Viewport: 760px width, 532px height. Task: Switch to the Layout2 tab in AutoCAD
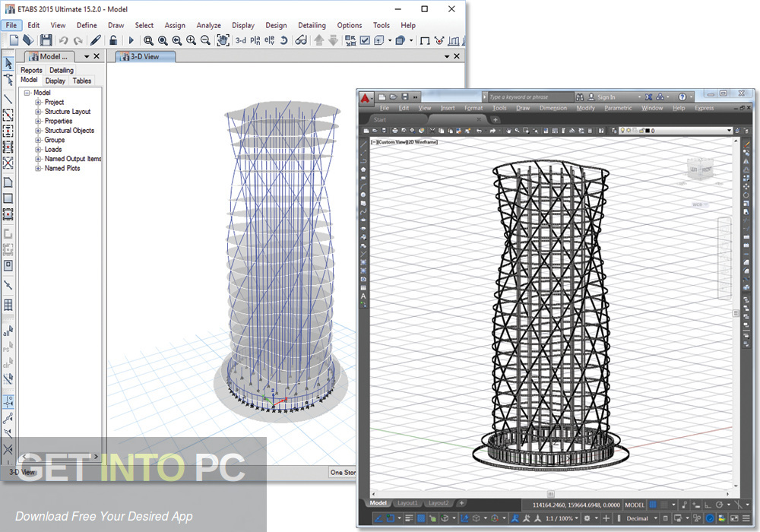click(x=439, y=503)
